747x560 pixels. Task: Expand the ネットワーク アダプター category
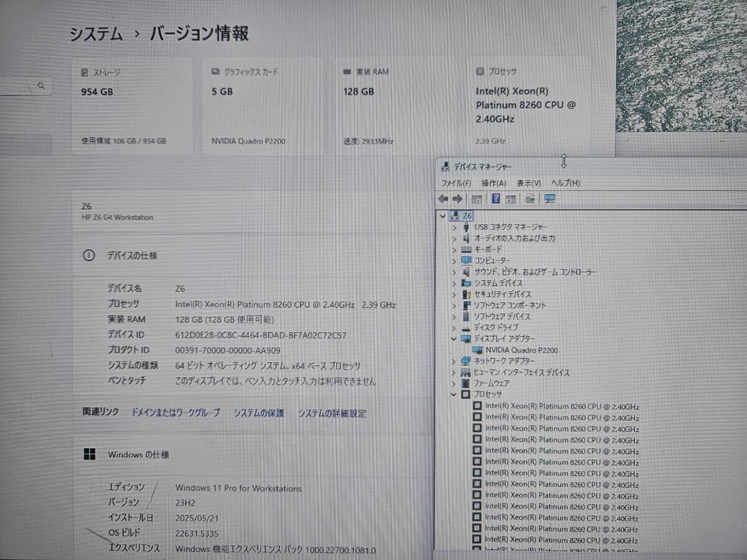[x=454, y=361]
